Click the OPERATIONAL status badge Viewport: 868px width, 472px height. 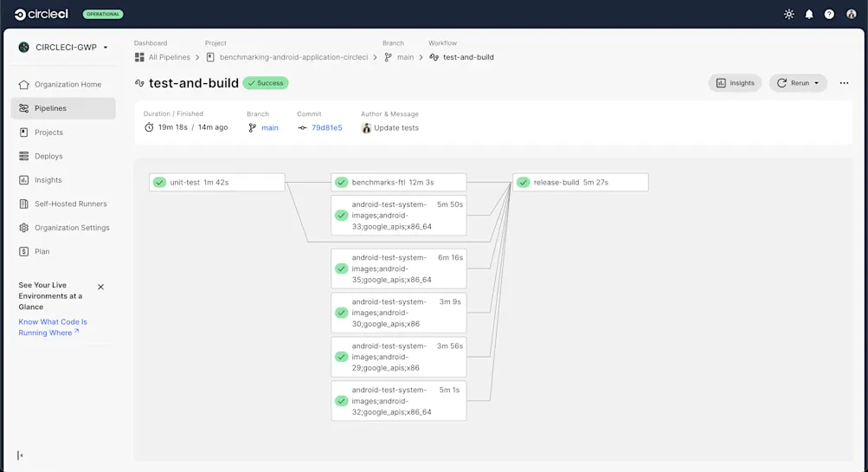tap(103, 15)
